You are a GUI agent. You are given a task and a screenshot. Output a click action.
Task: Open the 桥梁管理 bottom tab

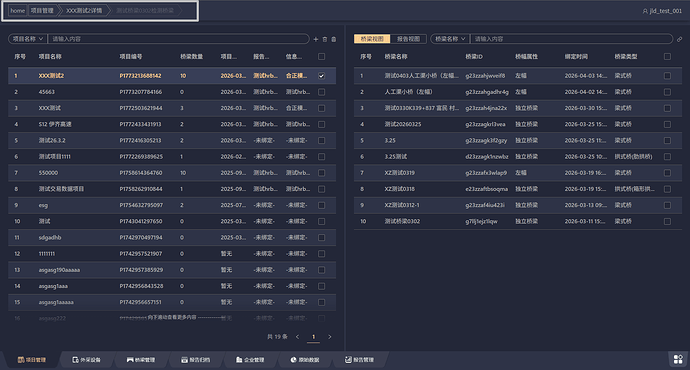tap(141, 360)
